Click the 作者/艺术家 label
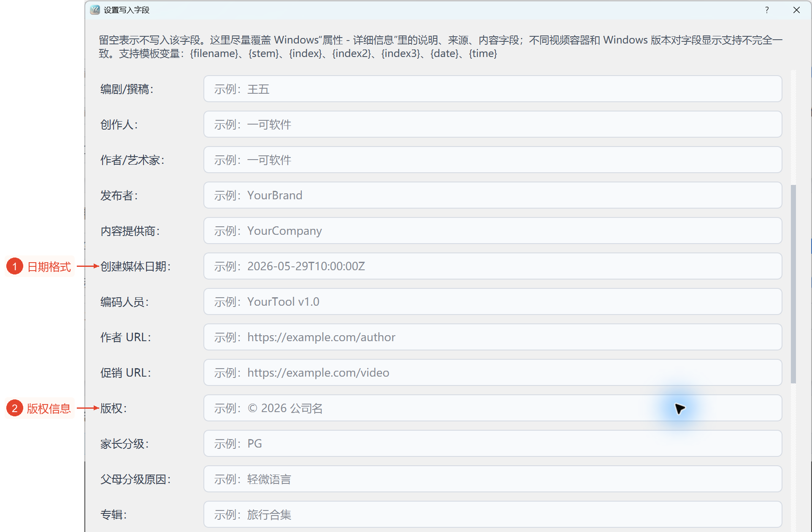 coord(133,160)
